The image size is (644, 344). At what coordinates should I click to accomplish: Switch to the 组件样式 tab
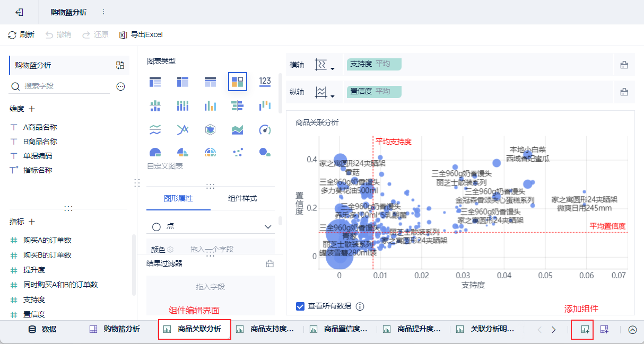(x=242, y=198)
